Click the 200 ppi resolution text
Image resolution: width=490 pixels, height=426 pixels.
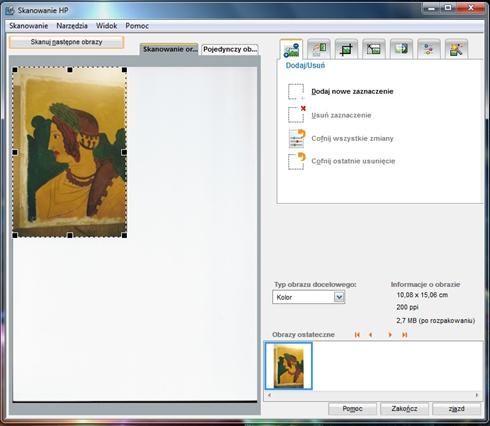click(x=407, y=307)
